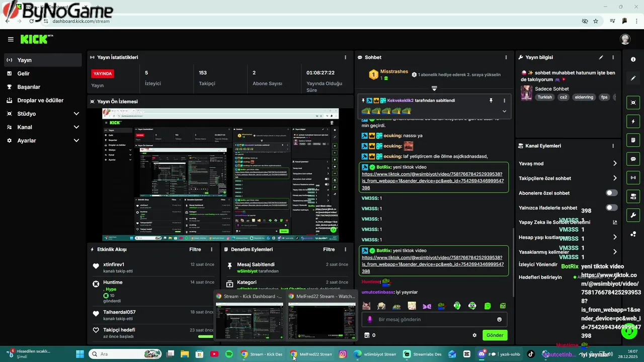Open Hesap yaşı kısıtlaması arrow

tap(615, 237)
